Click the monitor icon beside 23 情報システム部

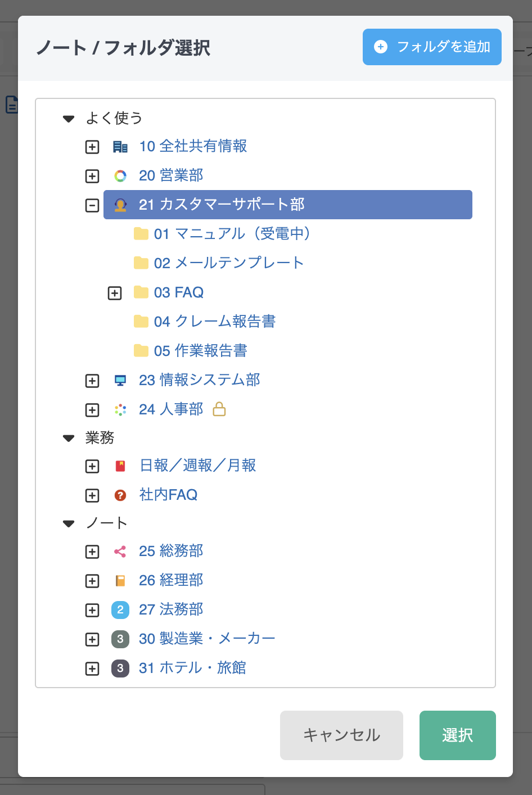click(120, 381)
